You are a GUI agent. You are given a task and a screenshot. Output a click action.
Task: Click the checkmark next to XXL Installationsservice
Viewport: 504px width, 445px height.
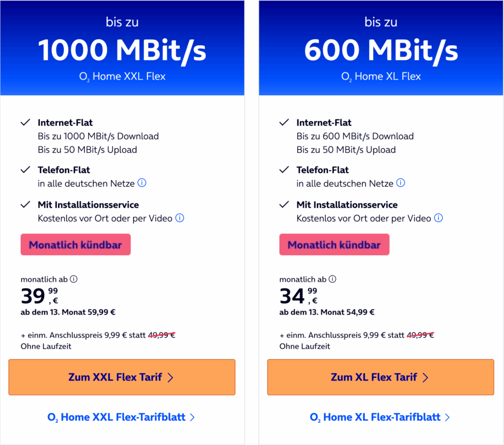pyautogui.click(x=25, y=204)
